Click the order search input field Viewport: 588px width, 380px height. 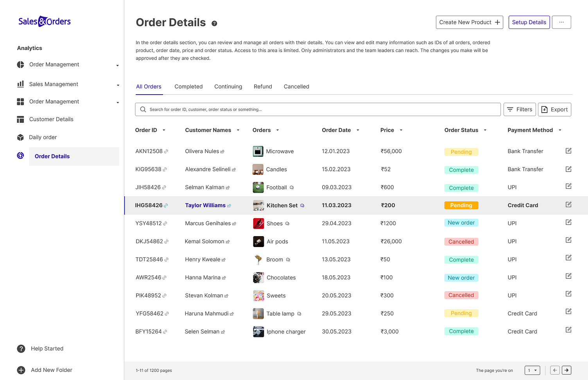317,109
